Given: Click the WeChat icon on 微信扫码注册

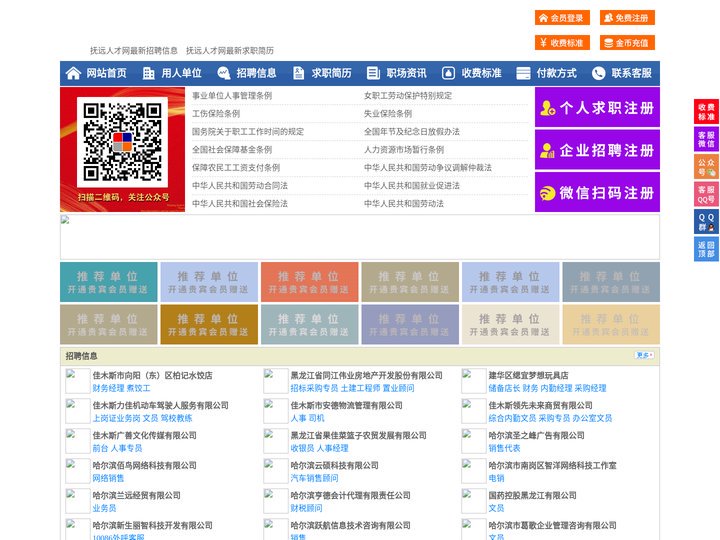Looking at the screenshot, I should [547, 193].
